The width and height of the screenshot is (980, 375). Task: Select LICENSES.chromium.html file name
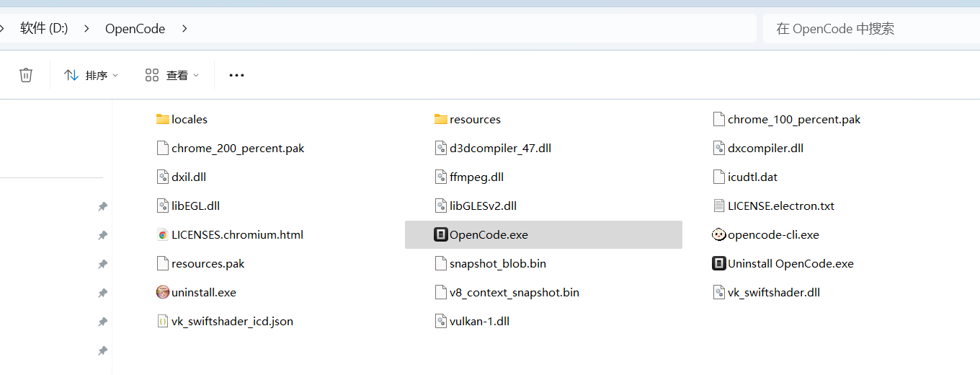237,234
